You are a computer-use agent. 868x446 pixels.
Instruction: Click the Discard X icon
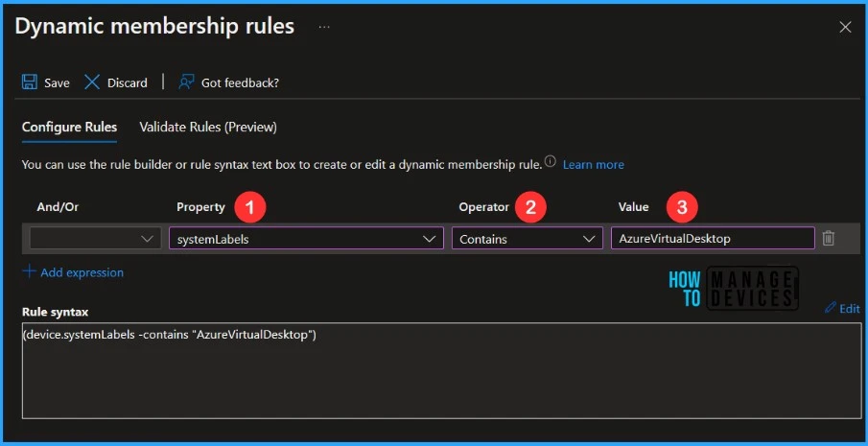(x=92, y=82)
